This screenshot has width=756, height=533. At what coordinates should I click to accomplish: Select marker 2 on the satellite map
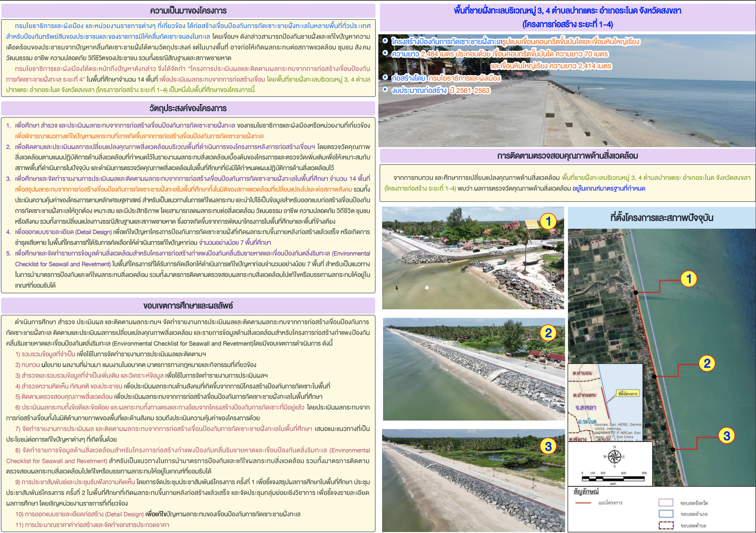[707, 364]
